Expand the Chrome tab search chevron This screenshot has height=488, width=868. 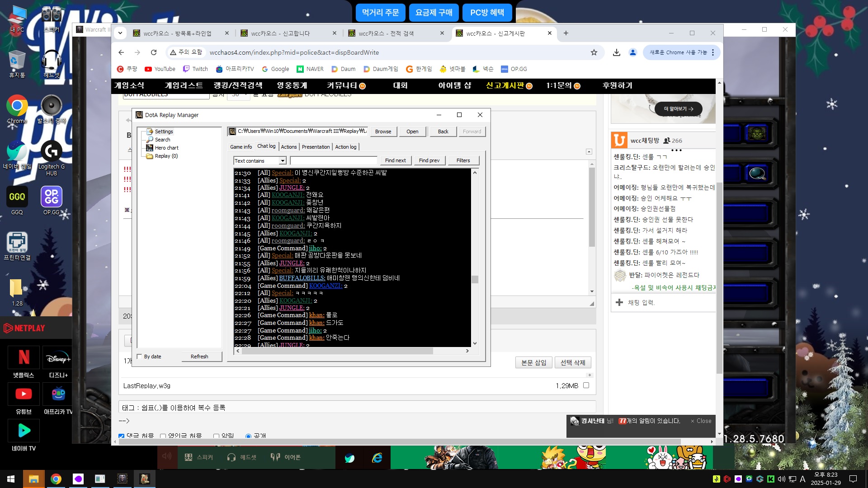point(120,33)
